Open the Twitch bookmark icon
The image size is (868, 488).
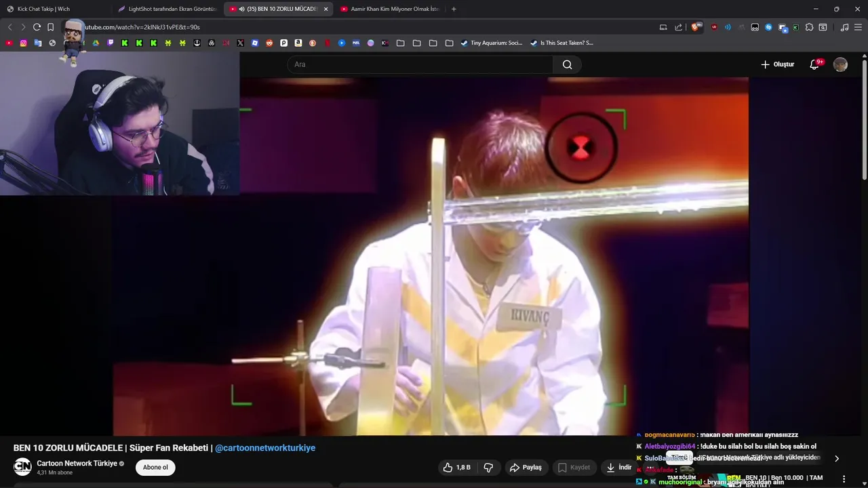pos(111,43)
